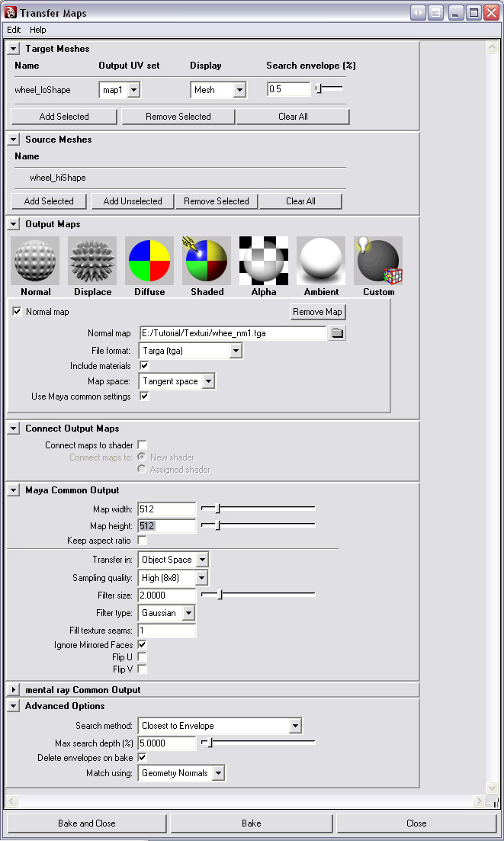Enable Connect maps to shader

[x=143, y=445]
